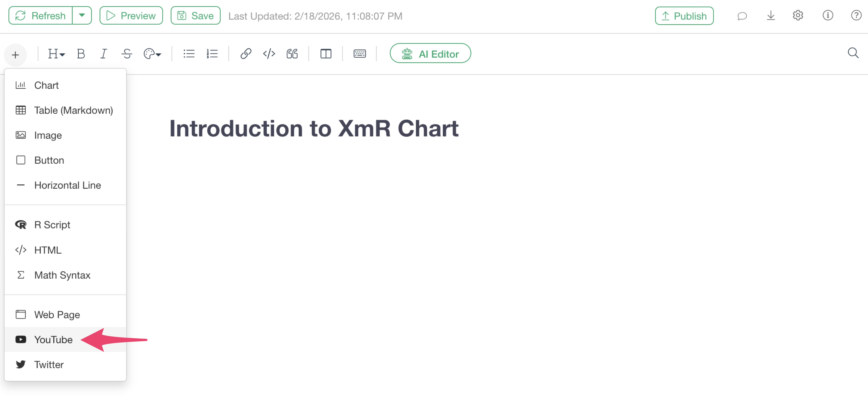Click the Publish button
868x405 pixels.
pyautogui.click(x=684, y=16)
